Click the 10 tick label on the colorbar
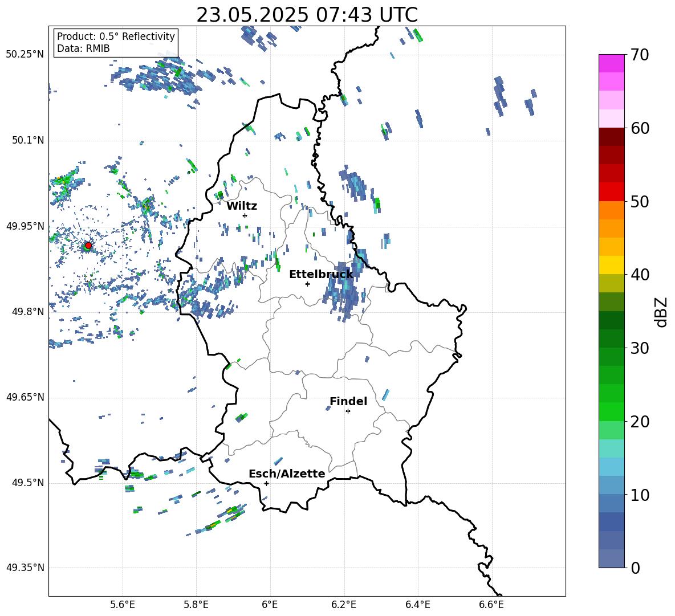The image size is (675, 616). 640,495
